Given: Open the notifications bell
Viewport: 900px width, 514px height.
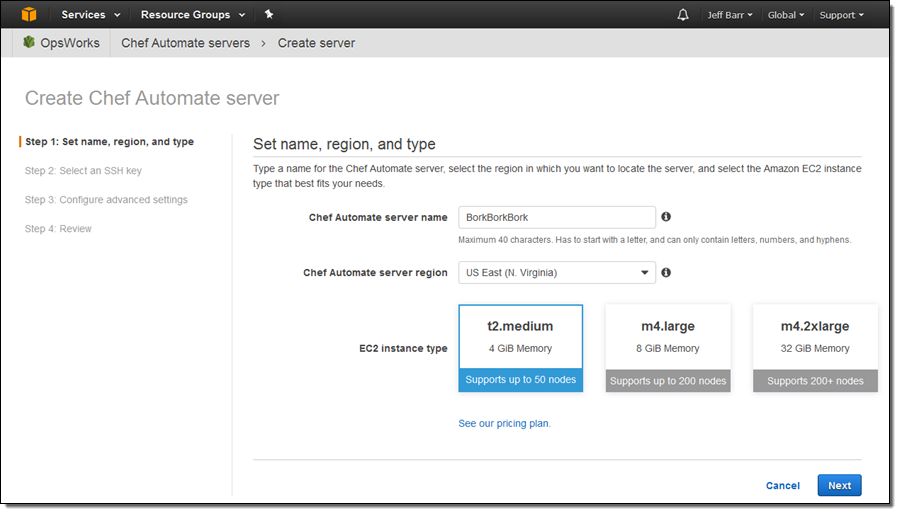Looking at the screenshot, I should [683, 15].
